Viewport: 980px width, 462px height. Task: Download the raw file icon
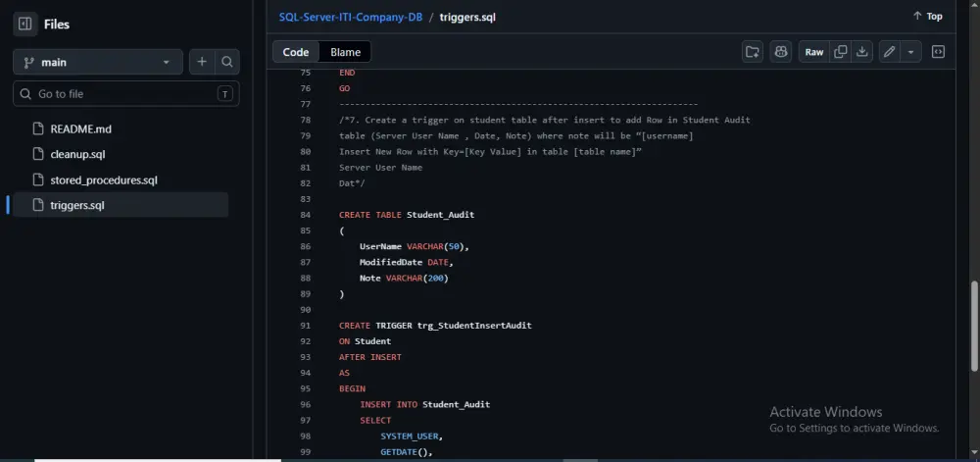click(x=861, y=52)
